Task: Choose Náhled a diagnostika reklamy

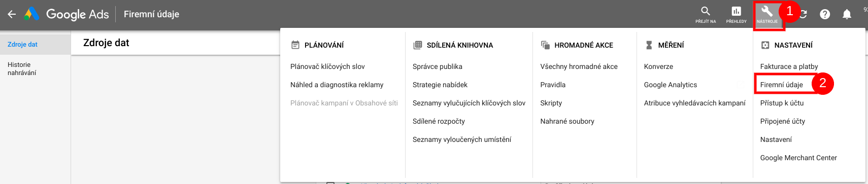Action: click(x=337, y=85)
